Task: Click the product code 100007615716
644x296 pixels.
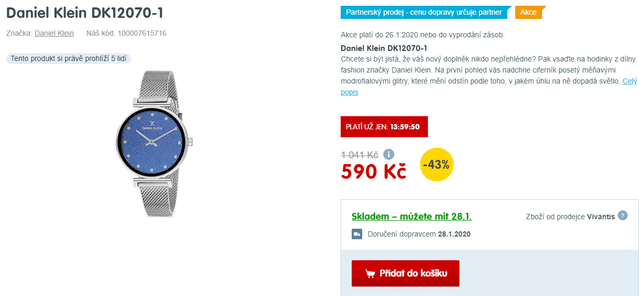Action: 142,33
